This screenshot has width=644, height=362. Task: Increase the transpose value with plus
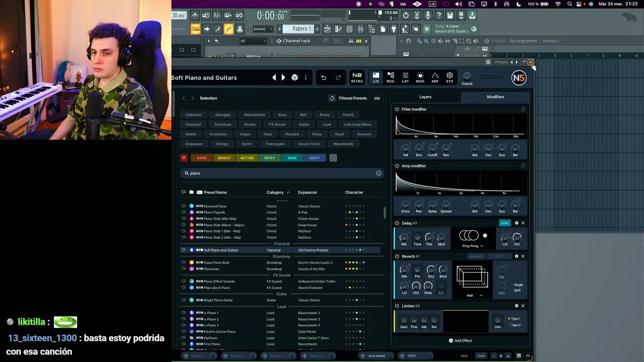(x=509, y=356)
